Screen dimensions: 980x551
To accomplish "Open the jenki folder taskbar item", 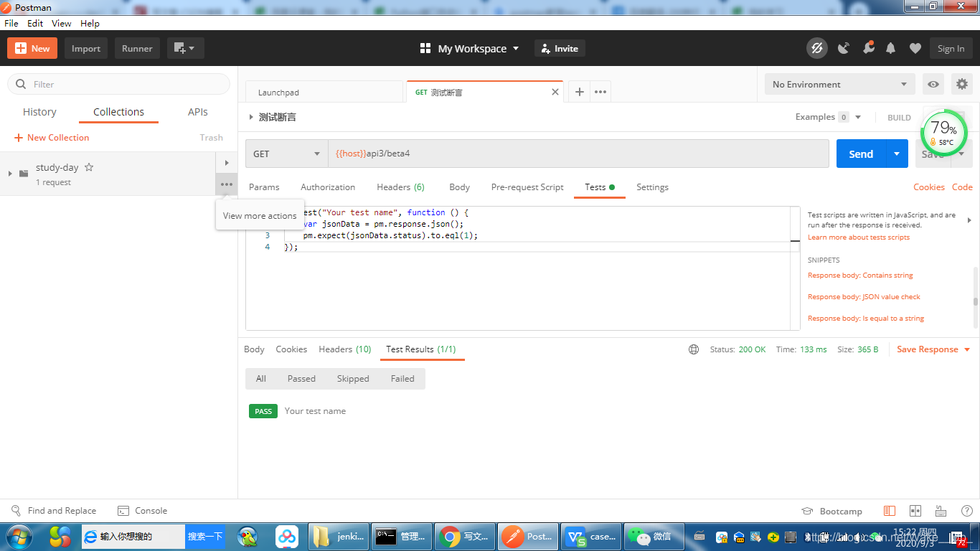I will [x=339, y=536].
